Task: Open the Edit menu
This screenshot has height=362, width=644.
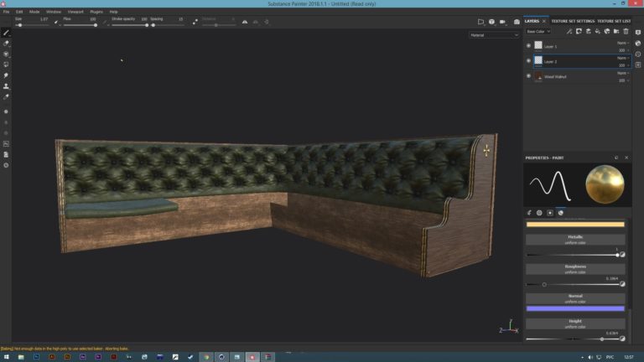Action: [x=19, y=12]
